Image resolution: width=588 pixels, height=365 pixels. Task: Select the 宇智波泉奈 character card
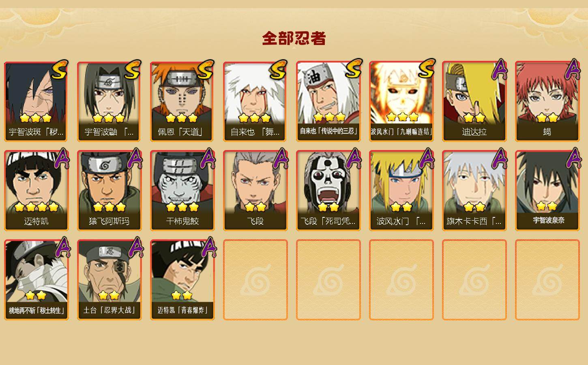pos(547,191)
